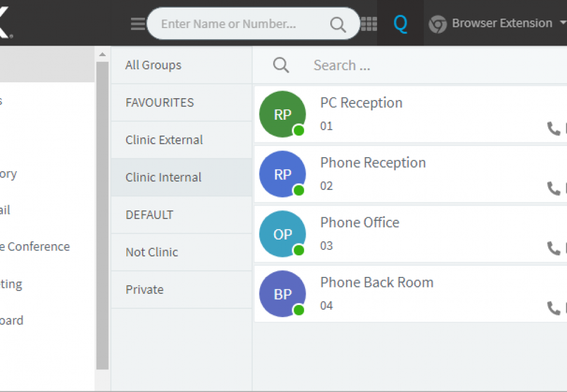567x392 pixels.
Task: Click the blue Q extension icon
Action: tap(400, 23)
